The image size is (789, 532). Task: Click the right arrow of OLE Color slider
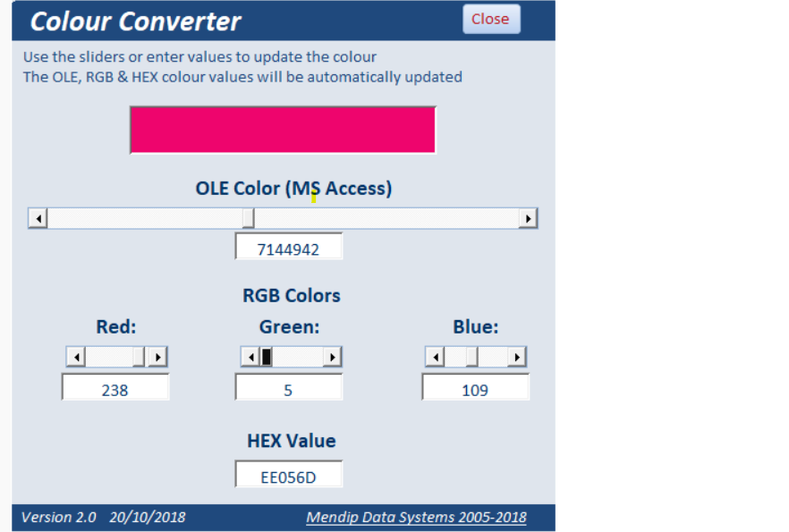pos(528,218)
